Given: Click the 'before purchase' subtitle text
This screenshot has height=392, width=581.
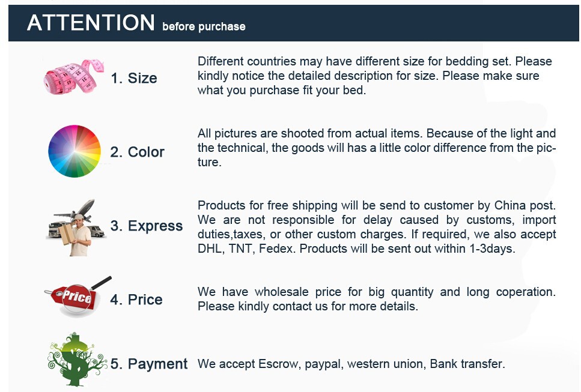Looking at the screenshot, I should pos(204,26).
